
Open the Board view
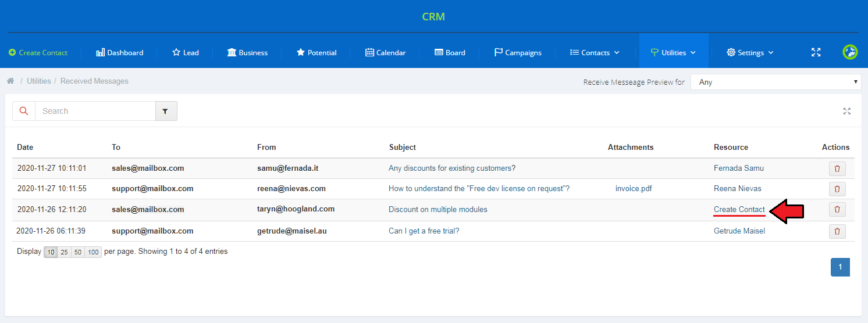(x=450, y=52)
